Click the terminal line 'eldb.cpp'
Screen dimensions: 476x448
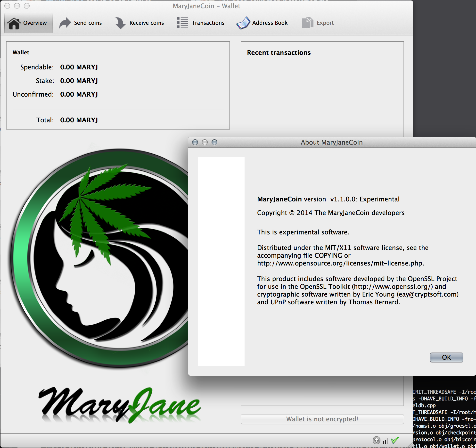click(x=424, y=406)
